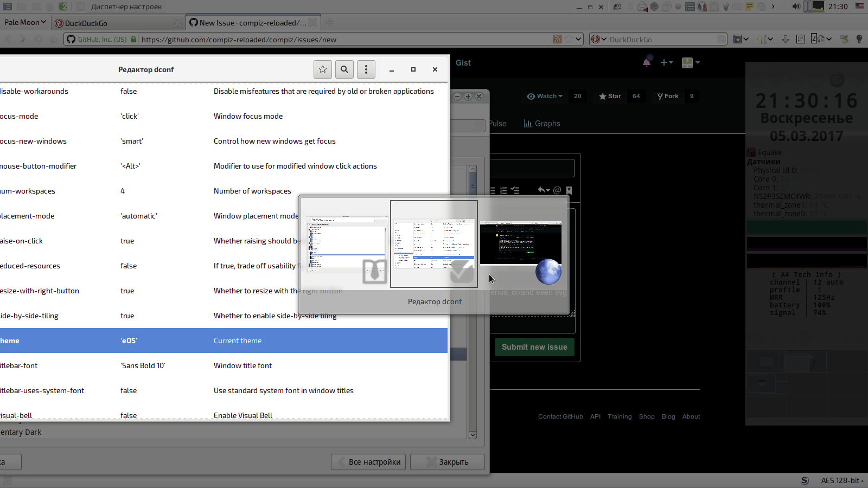
Task: Click 'Закрыть' button in settings manager
Action: [448, 462]
